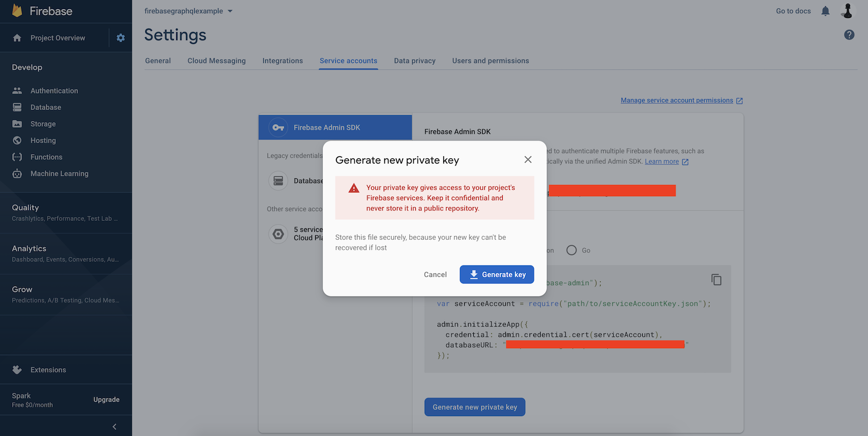Image resolution: width=868 pixels, height=436 pixels.
Task: Open the notifications bell
Action: (825, 11)
